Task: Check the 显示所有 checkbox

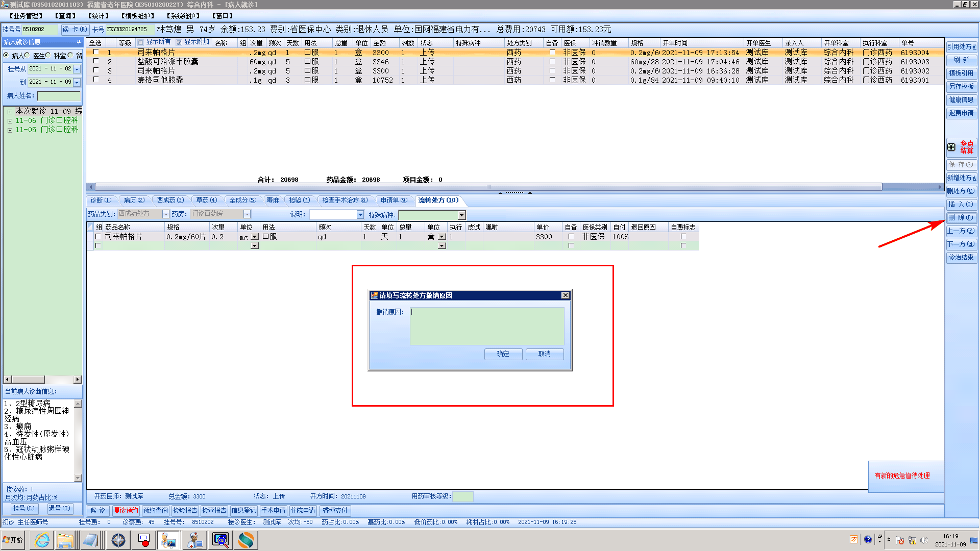Action: pos(140,42)
